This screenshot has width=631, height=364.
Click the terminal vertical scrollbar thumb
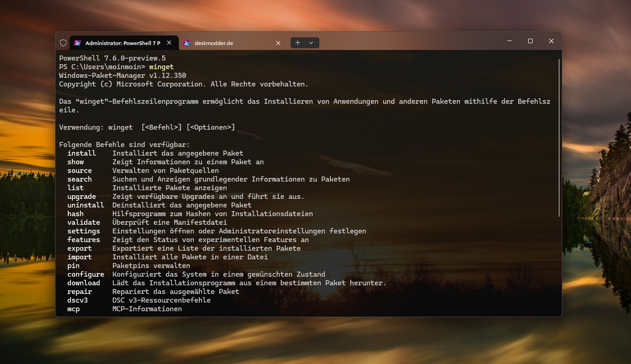coord(559,136)
